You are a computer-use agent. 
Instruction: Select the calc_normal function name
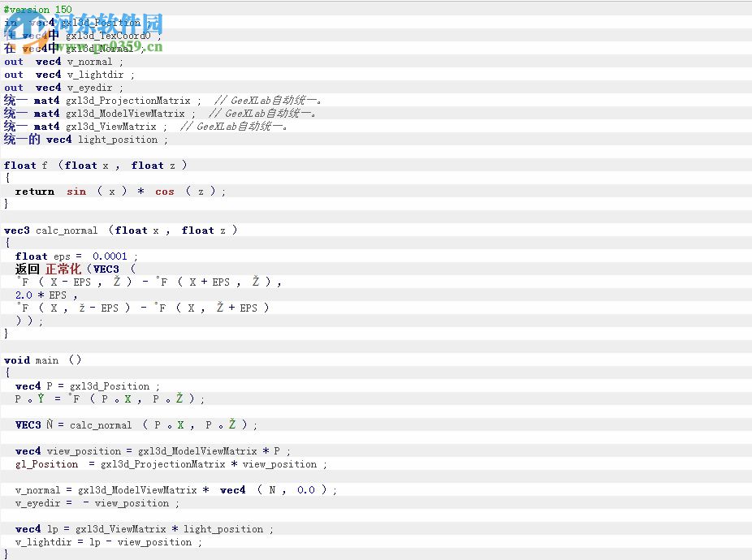click(67, 230)
